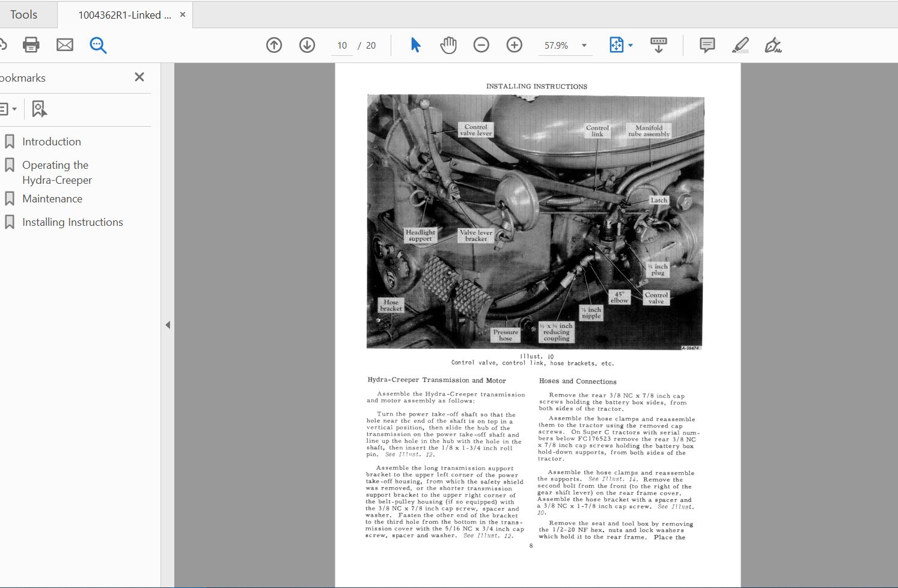Open the Find text magnifier tool
This screenshot has width=898, height=588.
tap(98, 45)
